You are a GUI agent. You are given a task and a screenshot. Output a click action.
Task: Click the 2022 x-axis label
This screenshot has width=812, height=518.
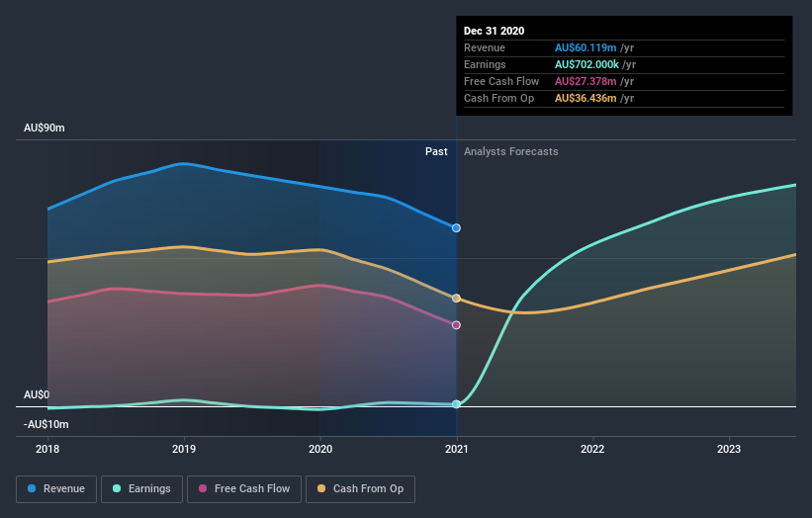pos(592,449)
